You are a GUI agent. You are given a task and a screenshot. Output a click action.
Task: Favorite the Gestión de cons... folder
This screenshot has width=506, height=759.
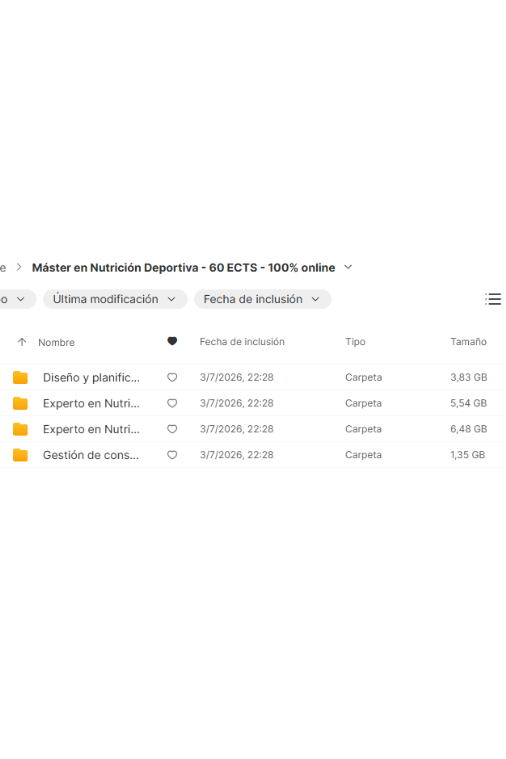coord(172,455)
